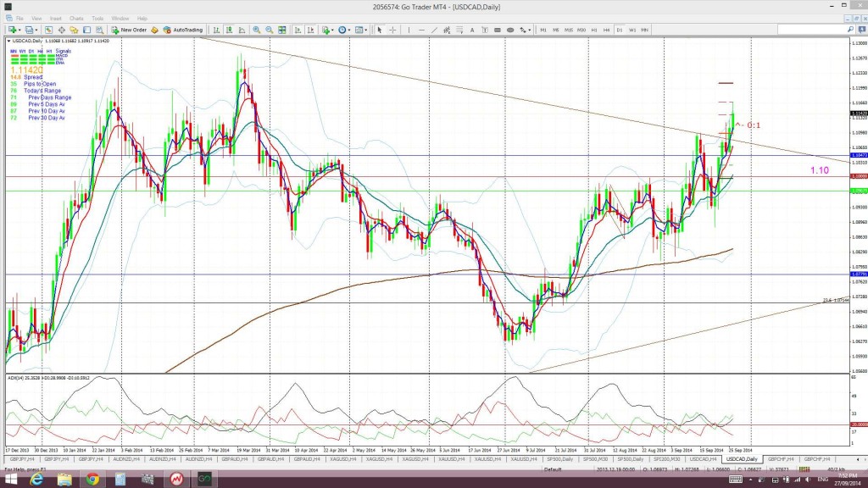Tile the chart windows

tap(281, 30)
